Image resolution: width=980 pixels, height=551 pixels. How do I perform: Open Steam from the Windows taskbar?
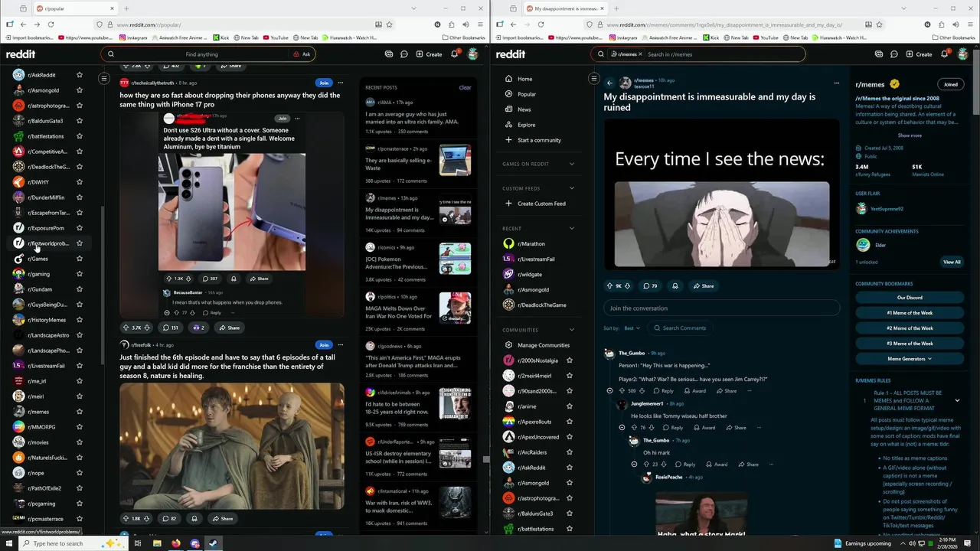click(214, 543)
